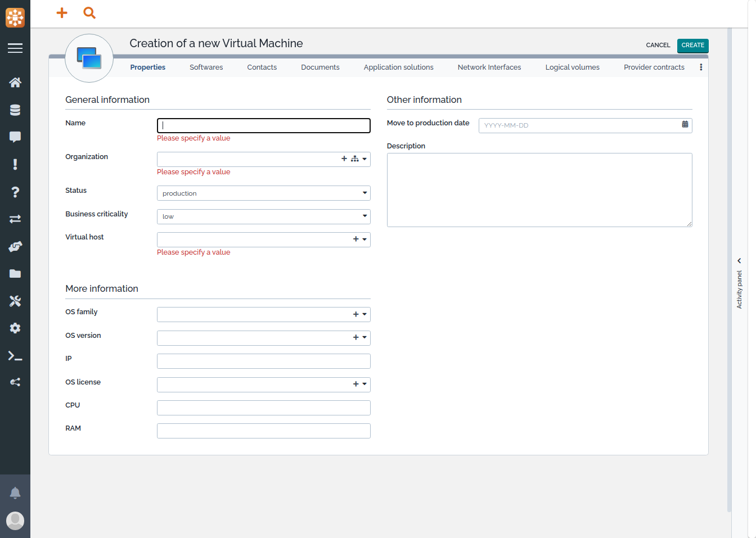756x538 pixels.
Task: Open the database stack sidebar icon
Action: 15,110
